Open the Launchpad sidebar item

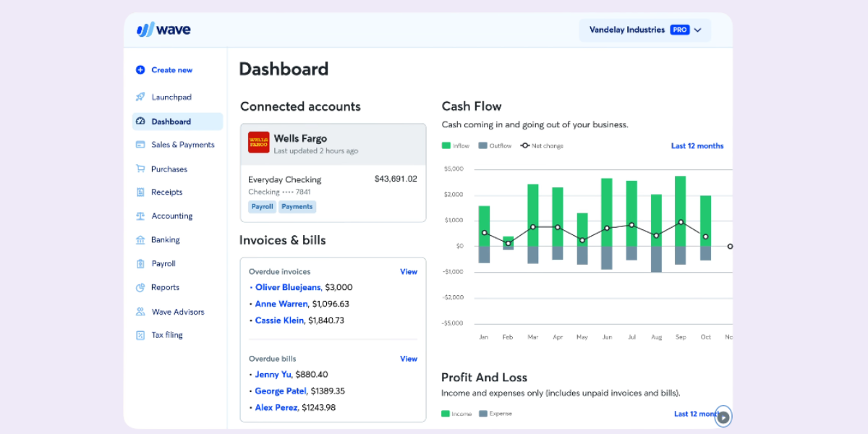coord(171,96)
